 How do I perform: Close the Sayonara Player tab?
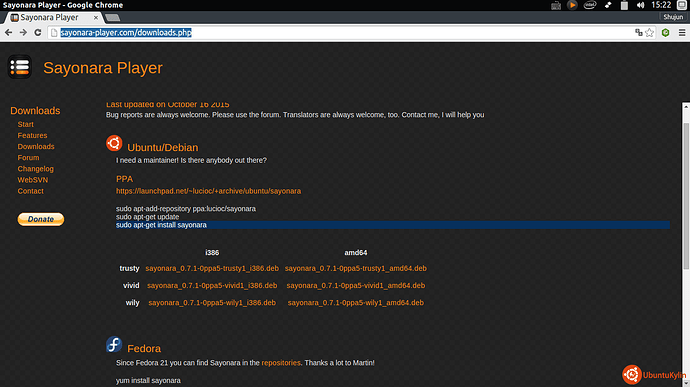pos(95,18)
